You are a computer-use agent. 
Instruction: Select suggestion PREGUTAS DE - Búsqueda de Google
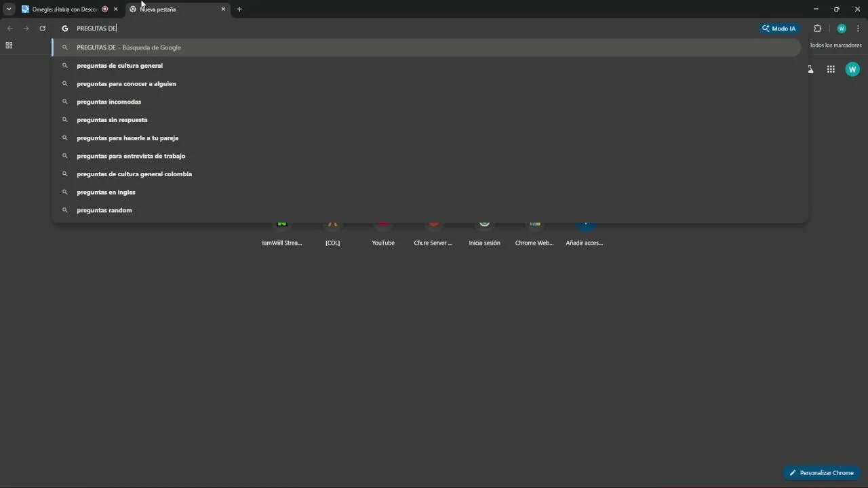coord(427,47)
